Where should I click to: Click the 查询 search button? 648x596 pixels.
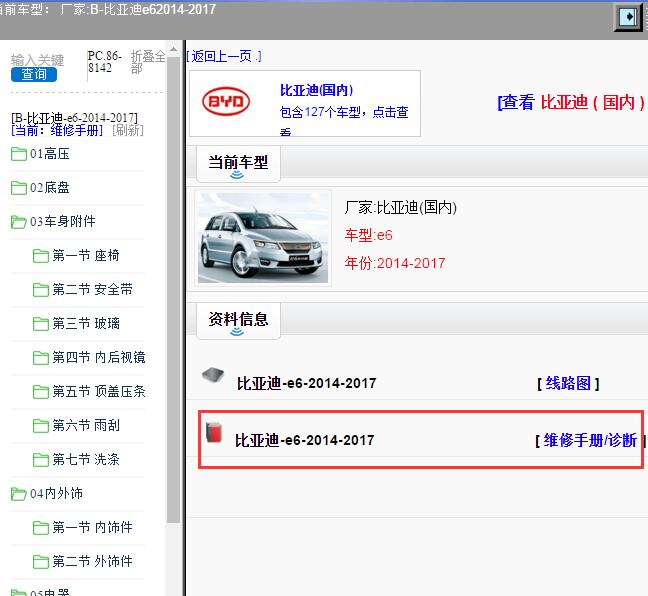[x=33, y=74]
